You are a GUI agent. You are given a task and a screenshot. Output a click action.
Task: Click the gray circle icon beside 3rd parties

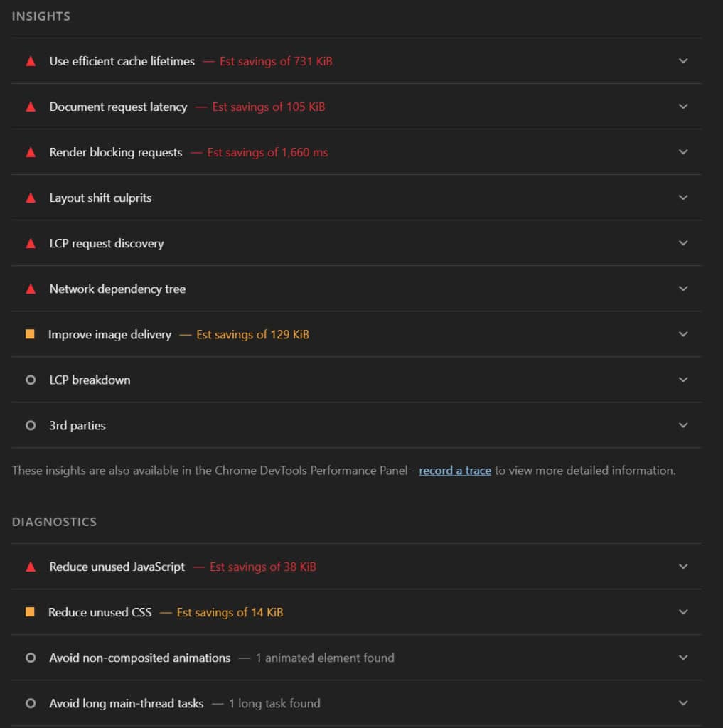pyautogui.click(x=31, y=425)
